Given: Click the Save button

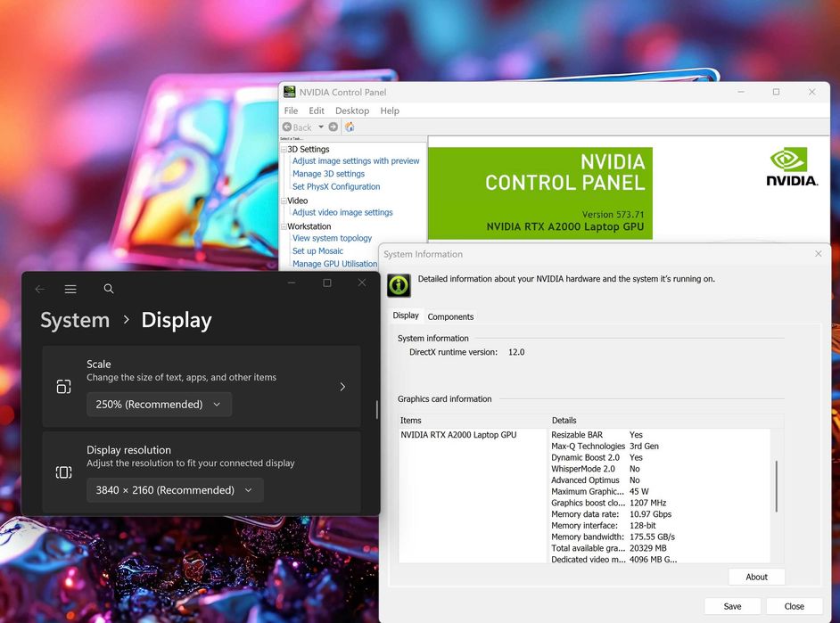Looking at the screenshot, I should pos(732,606).
